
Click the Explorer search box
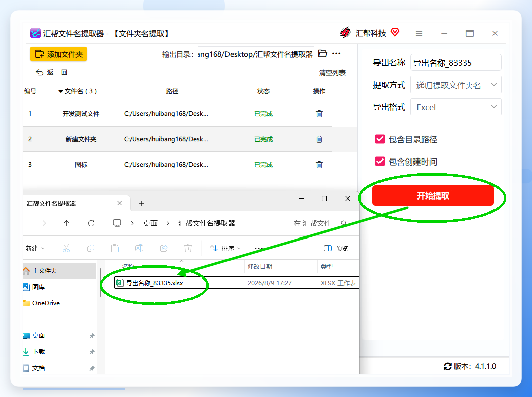tap(320, 223)
